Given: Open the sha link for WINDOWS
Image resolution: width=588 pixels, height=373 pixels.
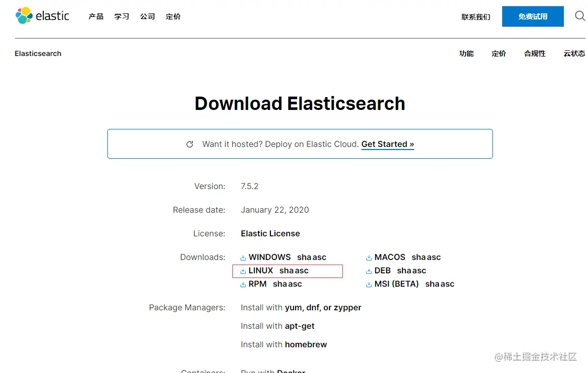Looking at the screenshot, I should click(304, 257).
